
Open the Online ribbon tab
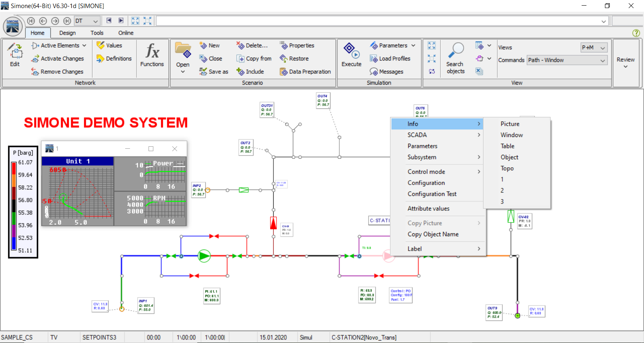[x=126, y=33]
